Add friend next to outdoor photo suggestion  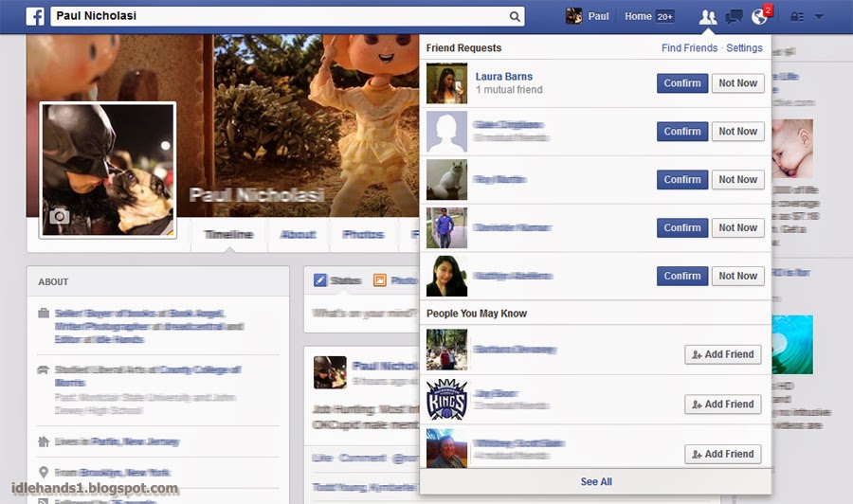722,354
